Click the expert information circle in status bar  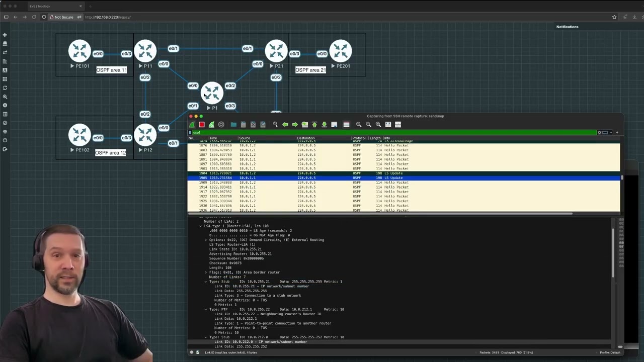point(192,352)
